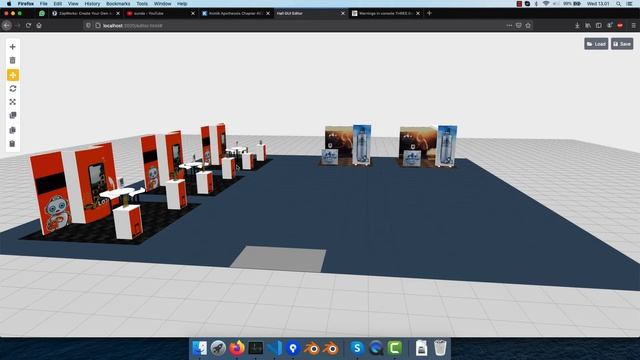The width and height of the screenshot is (640, 360).
Task: Select the scale tool
Action: (x=13, y=102)
